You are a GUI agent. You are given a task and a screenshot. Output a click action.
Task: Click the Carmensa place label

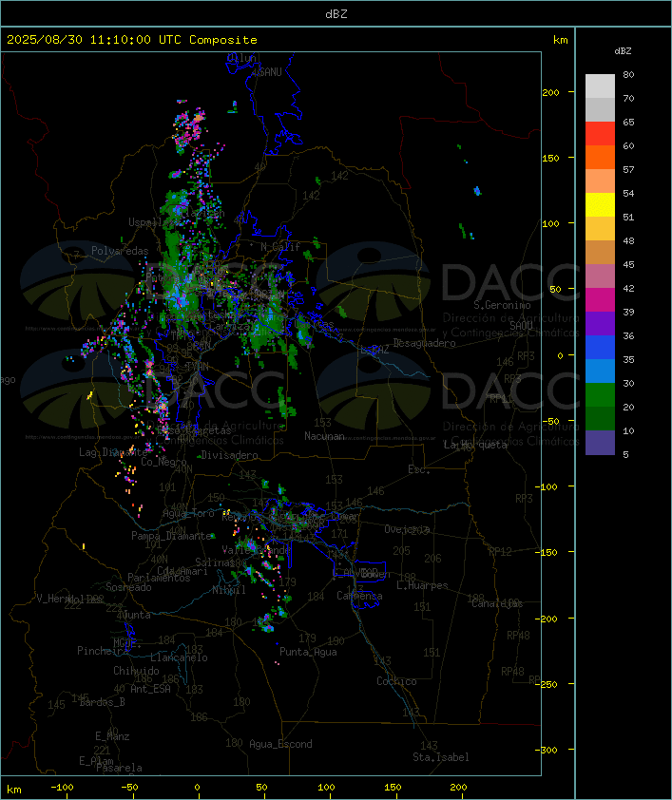pos(359,596)
